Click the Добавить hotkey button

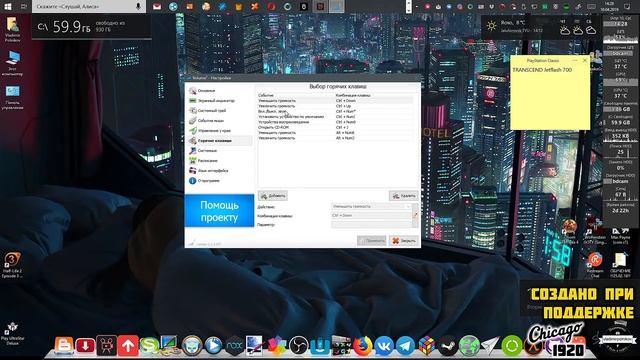(273, 196)
